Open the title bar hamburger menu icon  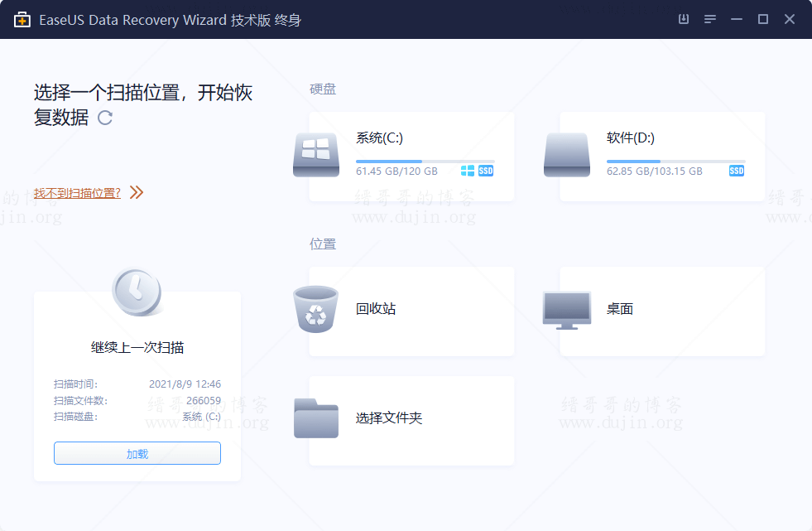click(710, 19)
